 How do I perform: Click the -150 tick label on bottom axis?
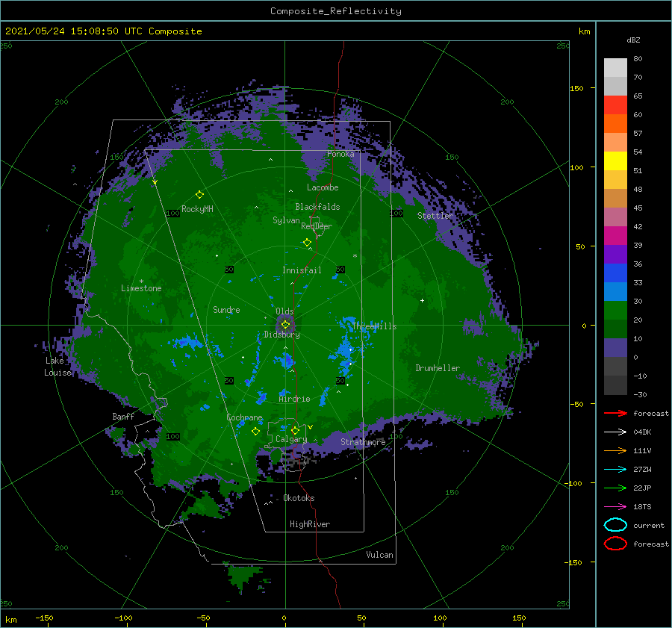tap(44, 618)
